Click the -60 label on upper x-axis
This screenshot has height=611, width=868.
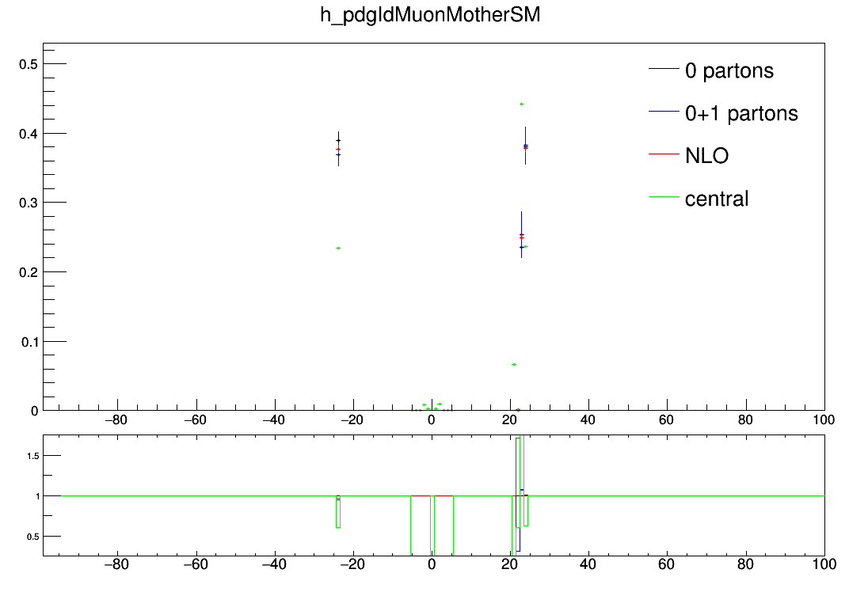tap(195, 419)
